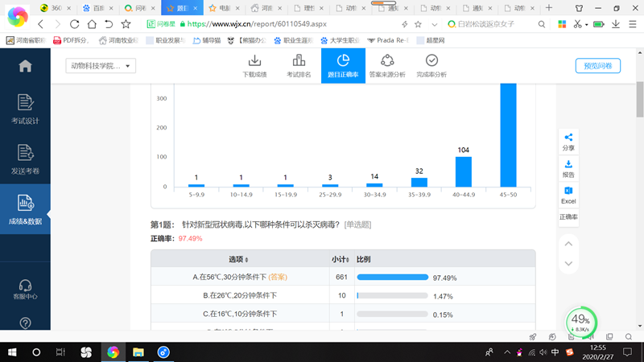Download the 报告 report

click(568, 168)
